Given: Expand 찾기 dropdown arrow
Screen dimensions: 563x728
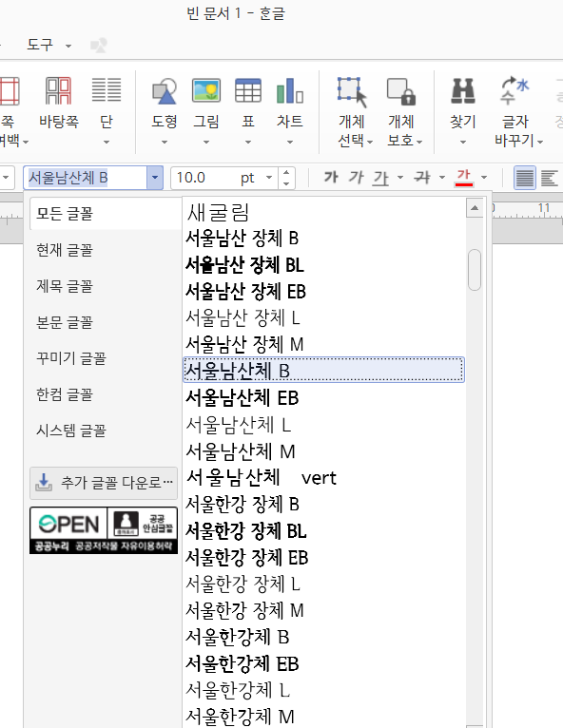Looking at the screenshot, I should 462,142.
